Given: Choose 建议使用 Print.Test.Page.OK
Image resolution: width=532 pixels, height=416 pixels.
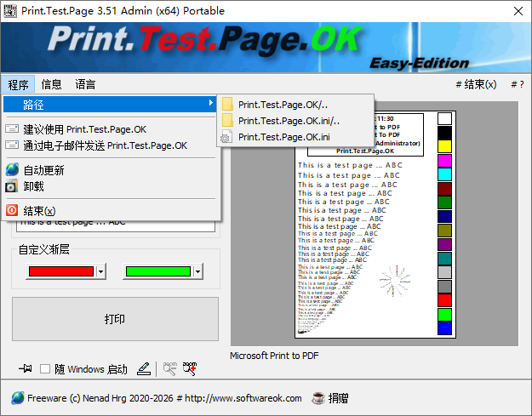Looking at the screenshot, I should pos(110,129).
